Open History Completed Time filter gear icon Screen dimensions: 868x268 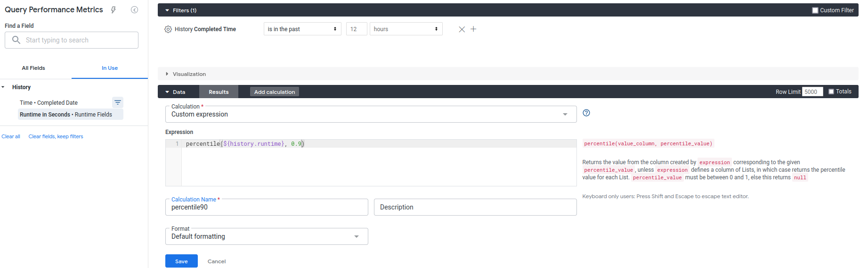[168, 29]
